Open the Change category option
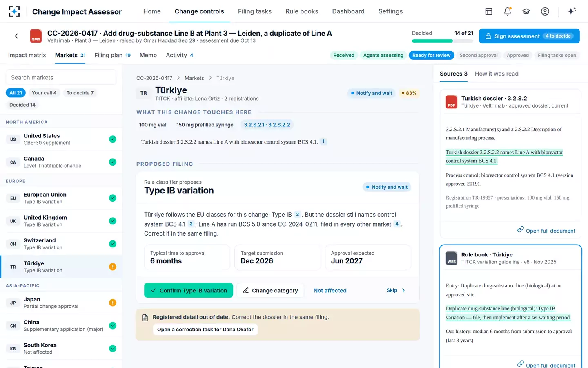Screen dimensions: 588x368 270,290
